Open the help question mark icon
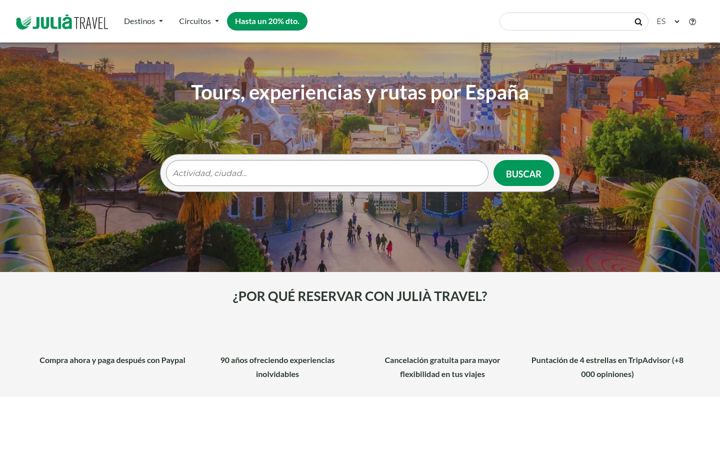 692,22
